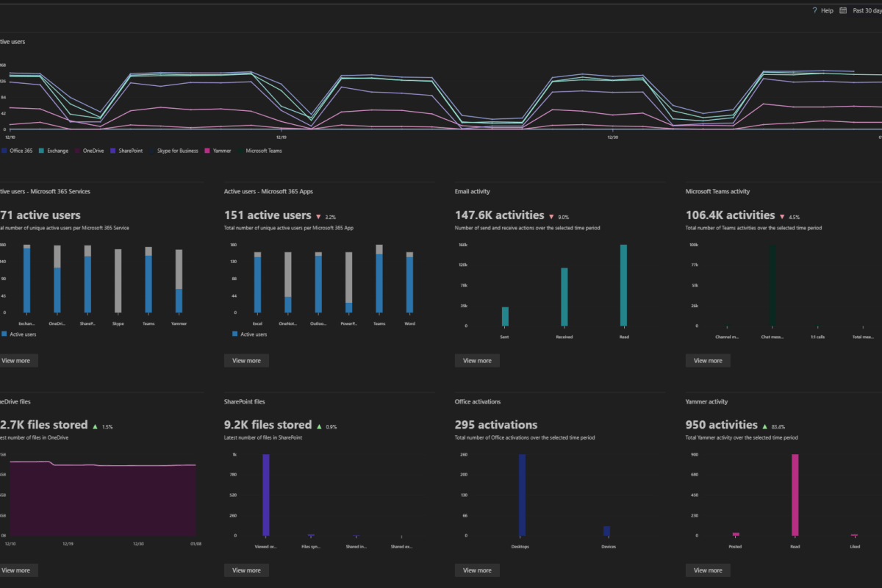
Task: Open View more for SharePoint files
Action: click(x=246, y=570)
